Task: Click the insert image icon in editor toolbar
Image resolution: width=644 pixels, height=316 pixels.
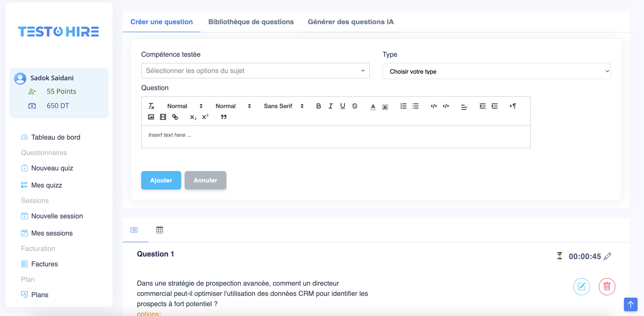Action: pos(151,117)
